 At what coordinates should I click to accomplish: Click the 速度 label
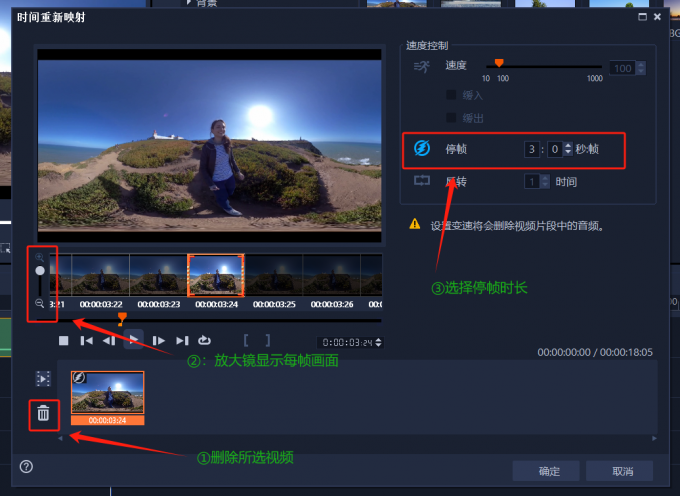(x=456, y=65)
